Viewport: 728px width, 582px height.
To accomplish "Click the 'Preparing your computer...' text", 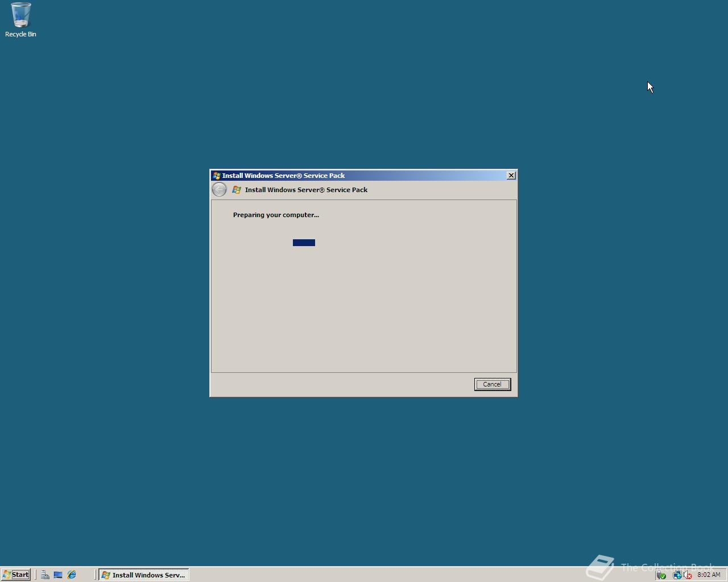I will [x=276, y=215].
